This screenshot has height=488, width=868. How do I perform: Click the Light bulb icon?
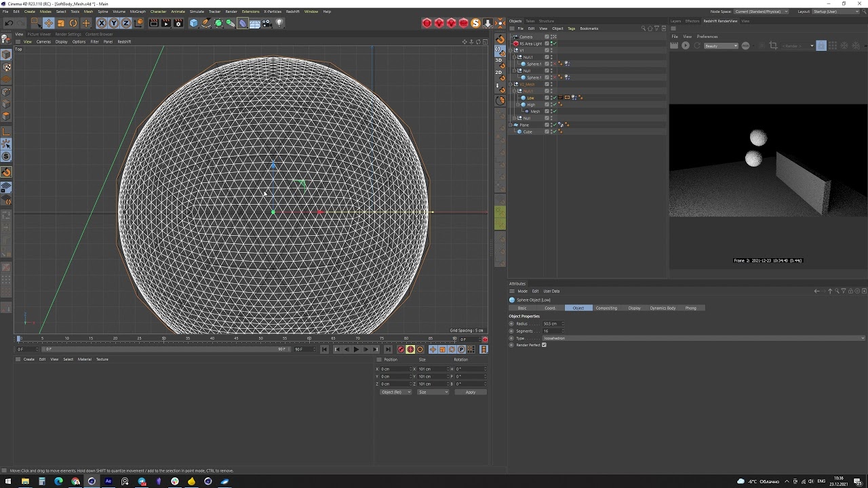tap(279, 23)
